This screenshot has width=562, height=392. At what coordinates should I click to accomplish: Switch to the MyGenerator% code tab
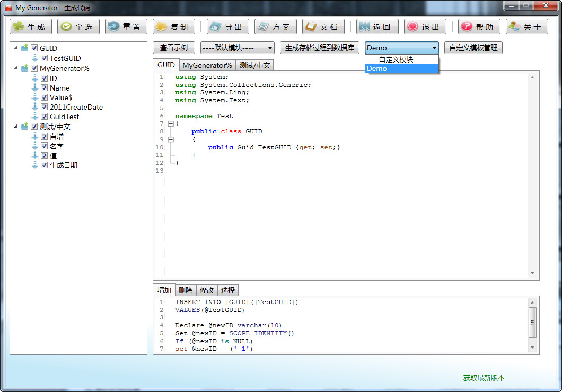click(x=207, y=66)
